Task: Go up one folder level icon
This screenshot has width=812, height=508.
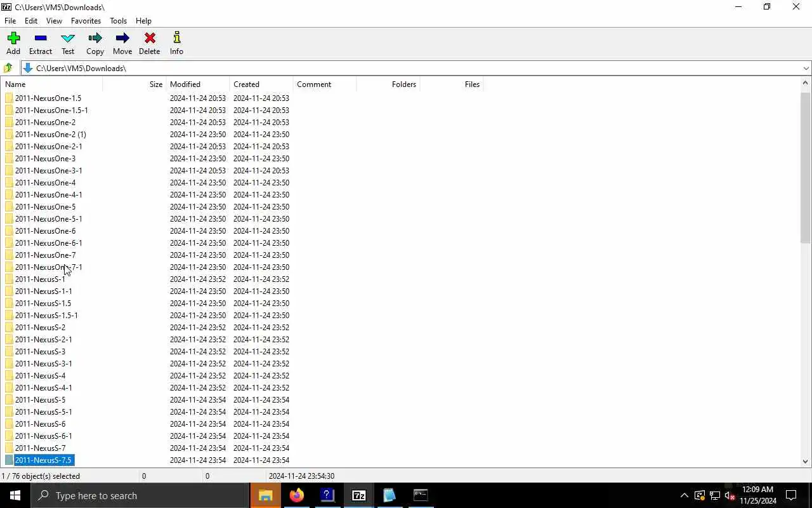Action: (x=8, y=68)
